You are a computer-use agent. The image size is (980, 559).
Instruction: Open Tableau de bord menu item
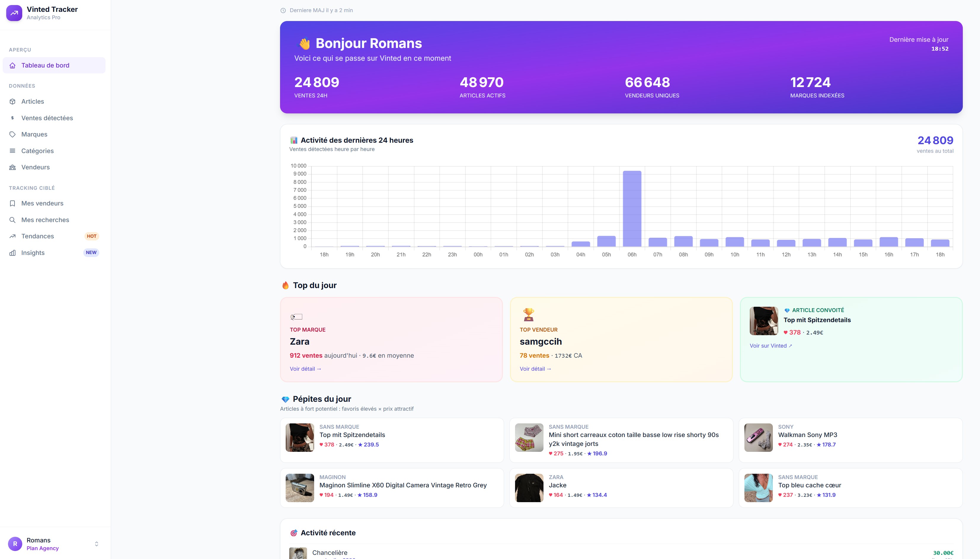(54, 66)
